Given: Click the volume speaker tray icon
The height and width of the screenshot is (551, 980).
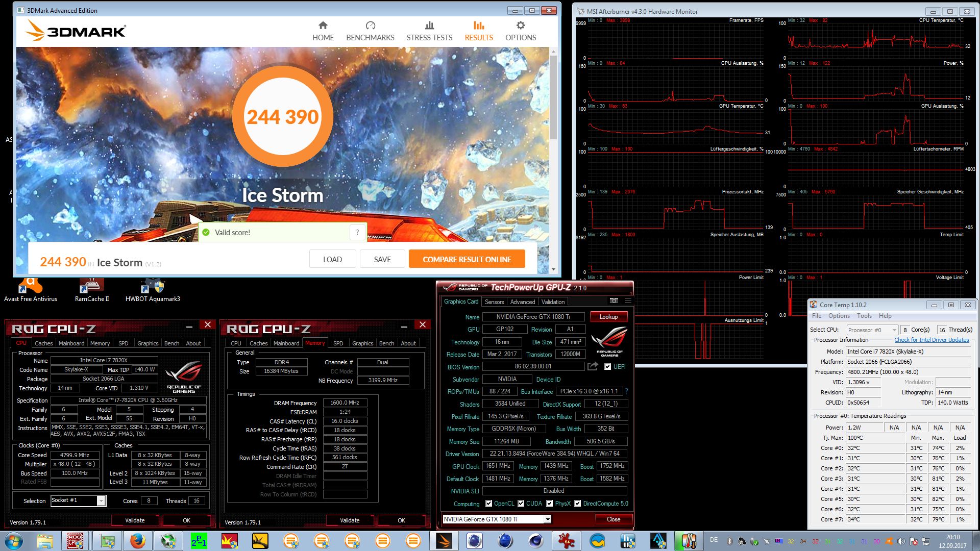Looking at the screenshot, I should [901, 541].
